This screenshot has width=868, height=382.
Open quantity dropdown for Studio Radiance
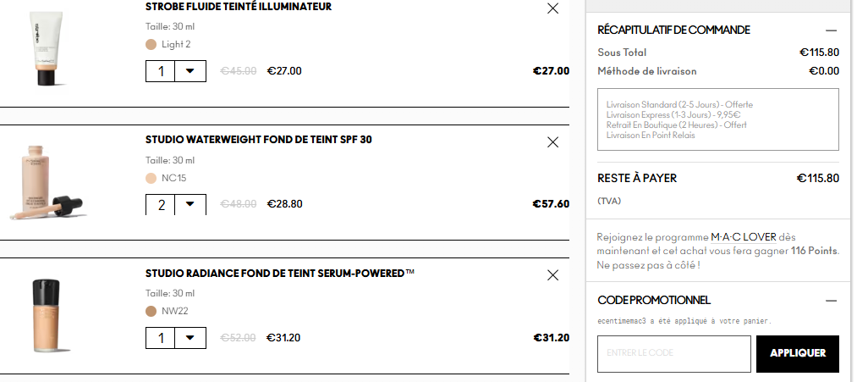pyautogui.click(x=190, y=337)
